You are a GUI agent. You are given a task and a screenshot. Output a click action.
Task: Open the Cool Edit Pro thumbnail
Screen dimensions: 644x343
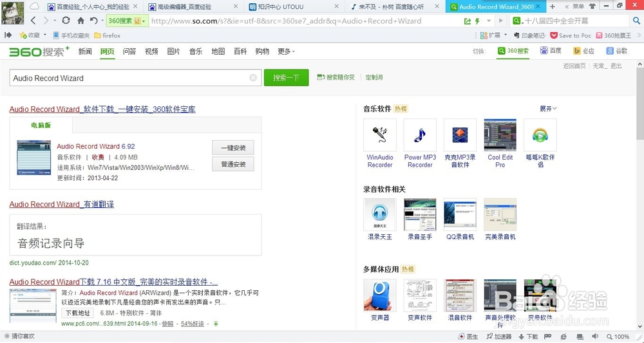click(x=500, y=135)
